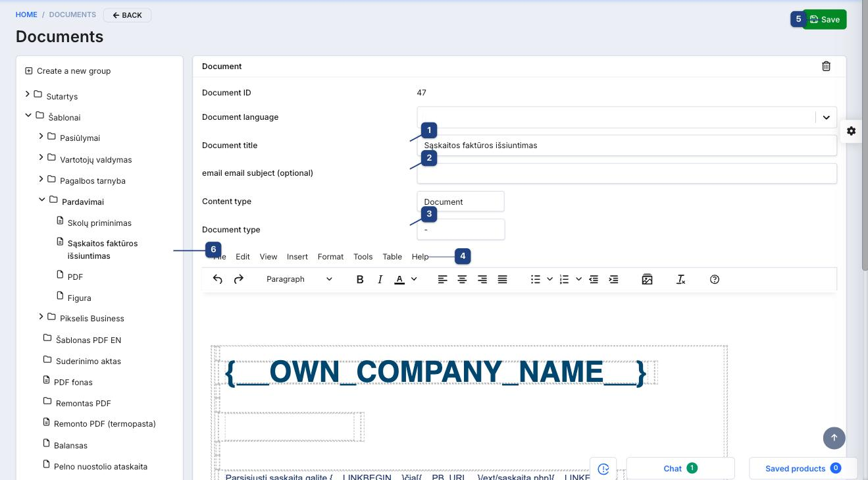The width and height of the screenshot is (868, 480).
Task: Open the Edit menu
Action: point(243,257)
